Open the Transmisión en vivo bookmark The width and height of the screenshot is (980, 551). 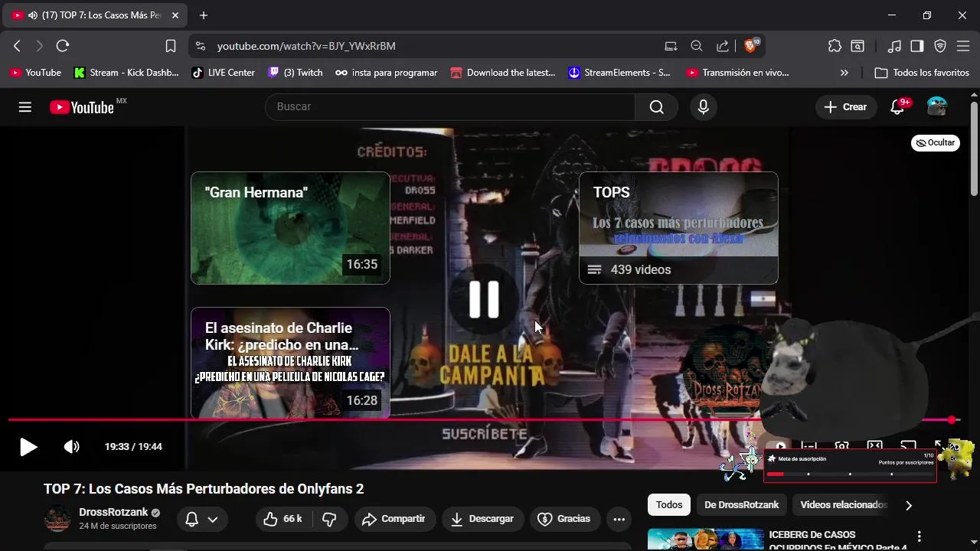pyautogui.click(x=738, y=73)
